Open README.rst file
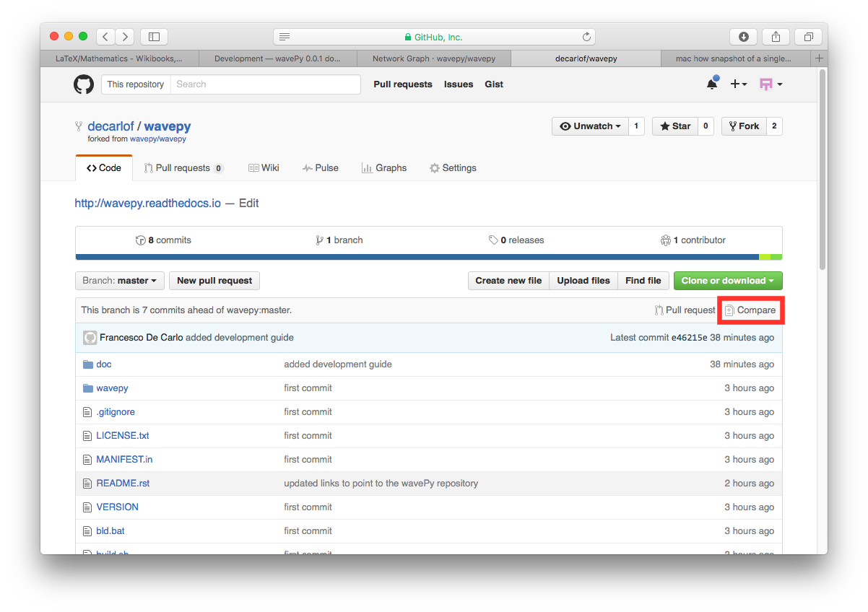The width and height of the screenshot is (868, 612). (x=123, y=484)
